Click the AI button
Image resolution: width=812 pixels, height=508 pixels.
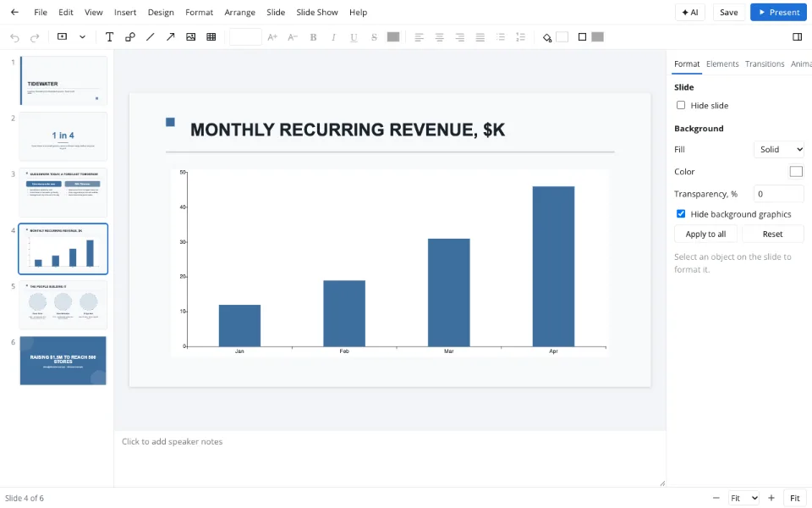tap(690, 13)
